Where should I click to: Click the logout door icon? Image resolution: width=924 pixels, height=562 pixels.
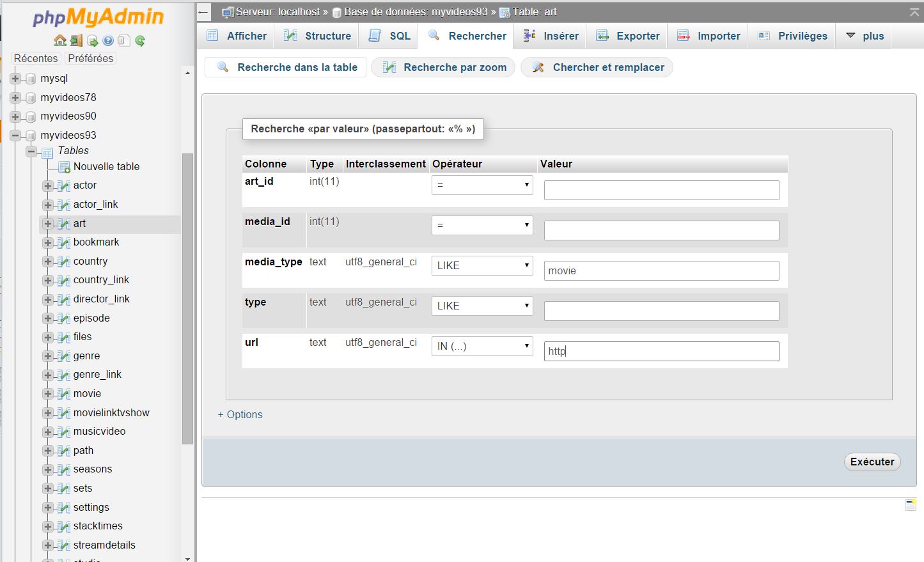coord(76,41)
